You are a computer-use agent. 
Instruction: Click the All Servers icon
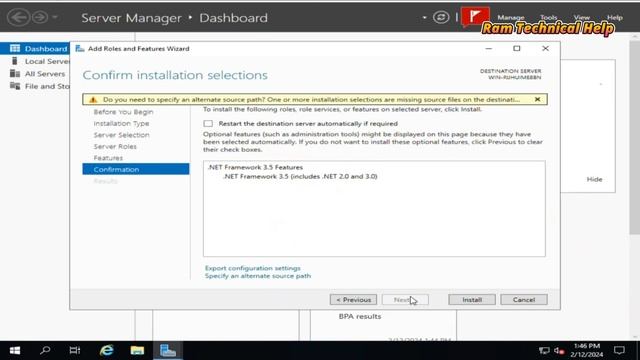(15, 73)
